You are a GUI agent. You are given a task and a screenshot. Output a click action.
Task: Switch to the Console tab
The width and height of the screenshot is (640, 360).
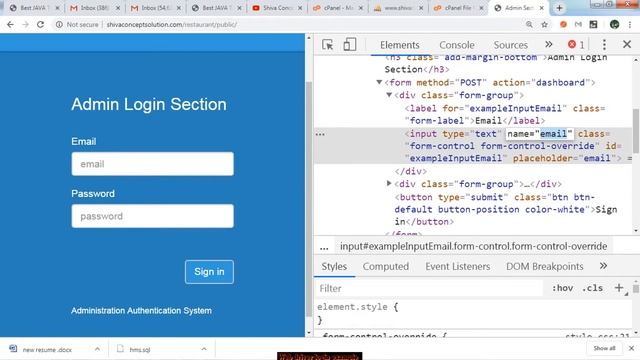(456, 45)
